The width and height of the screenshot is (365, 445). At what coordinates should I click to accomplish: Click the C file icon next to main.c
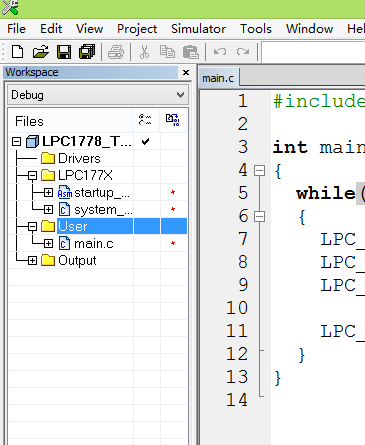click(64, 243)
